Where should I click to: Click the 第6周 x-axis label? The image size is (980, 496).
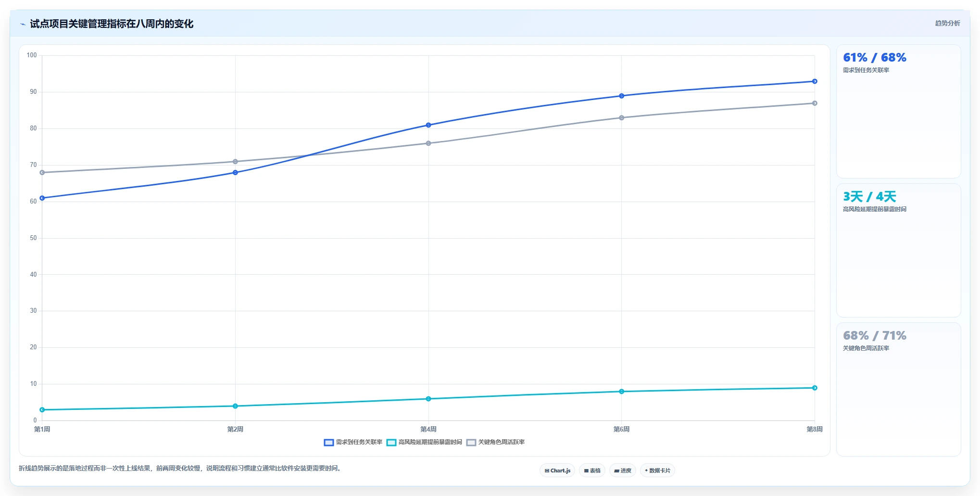pyautogui.click(x=621, y=429)
